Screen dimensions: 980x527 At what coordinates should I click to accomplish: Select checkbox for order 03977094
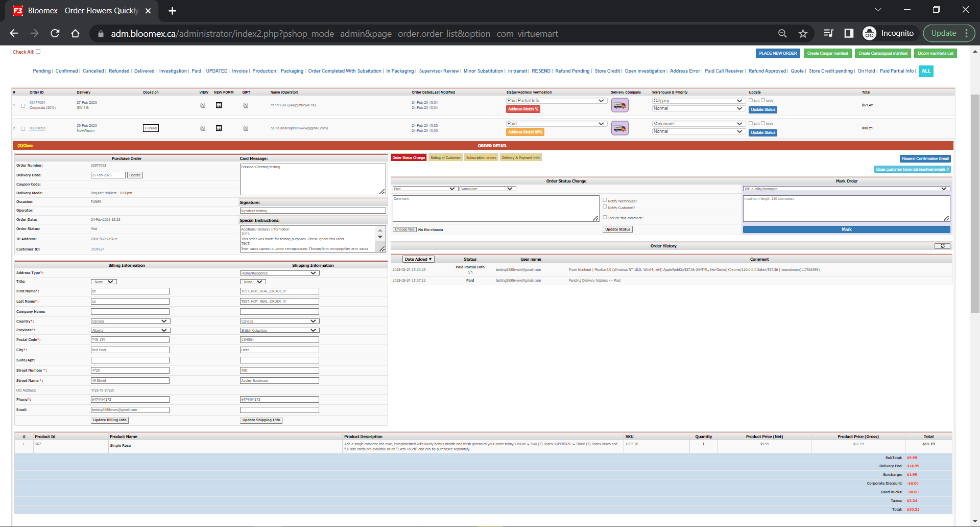(x=23, y=106)
